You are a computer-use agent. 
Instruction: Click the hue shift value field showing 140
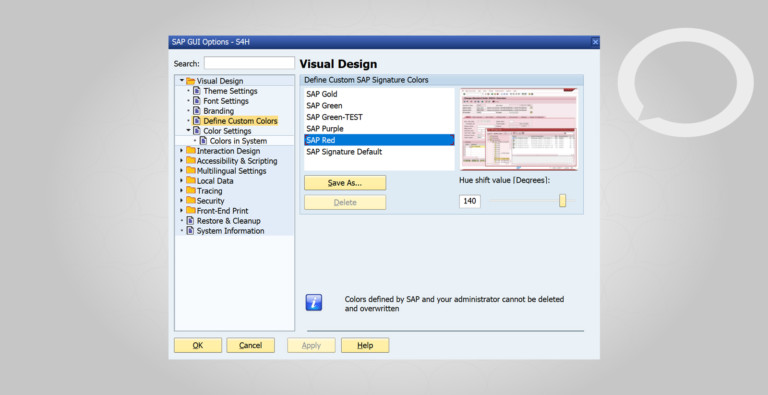[470, 201]
